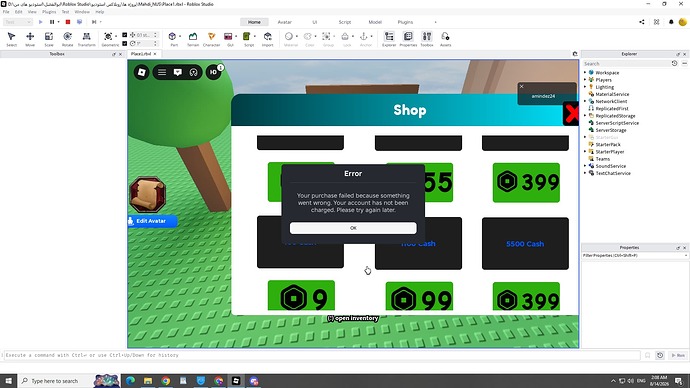Select the Rotate tool
Screen dimensions: 690x388
(x=67, y=39)
